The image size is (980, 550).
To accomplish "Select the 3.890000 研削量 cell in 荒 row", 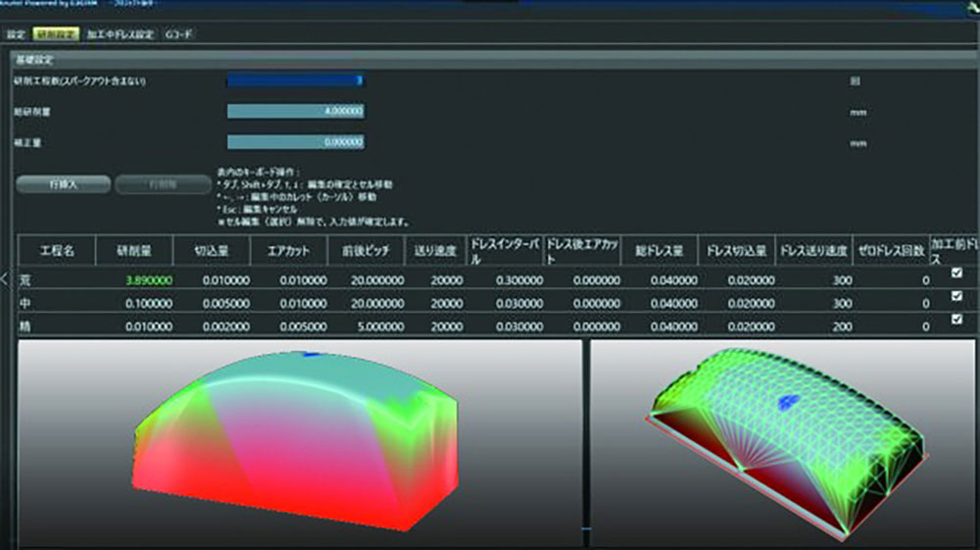I will [137, 281].
